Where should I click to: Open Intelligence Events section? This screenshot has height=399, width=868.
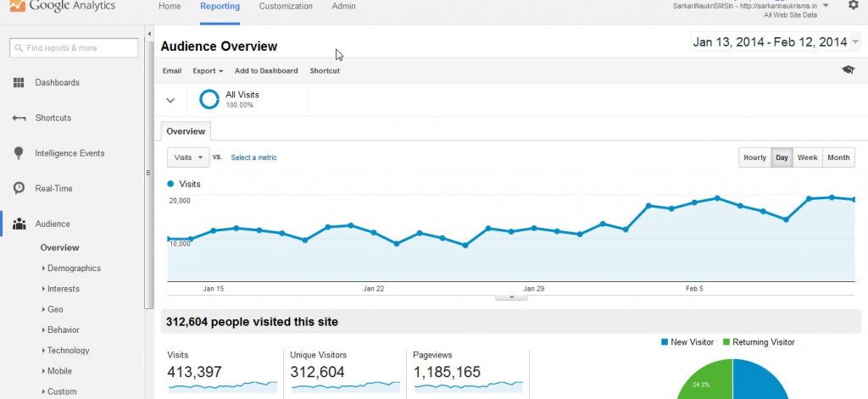(x=70, y=153)
